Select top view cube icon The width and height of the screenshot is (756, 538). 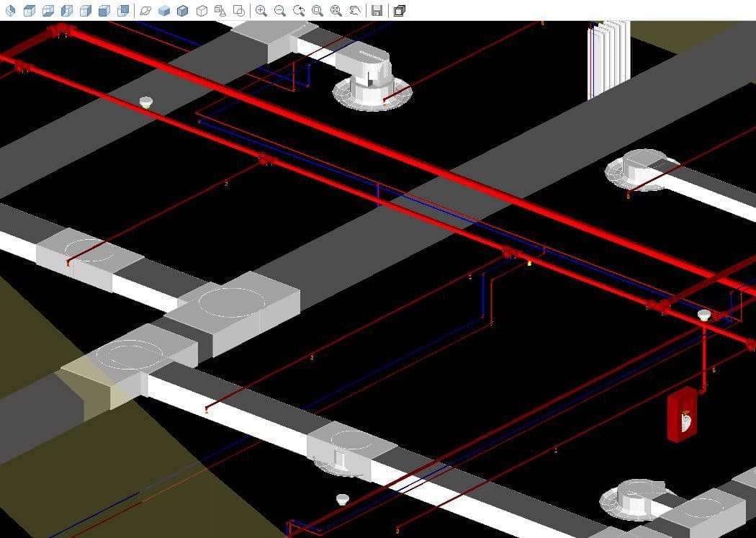(30, 10)
